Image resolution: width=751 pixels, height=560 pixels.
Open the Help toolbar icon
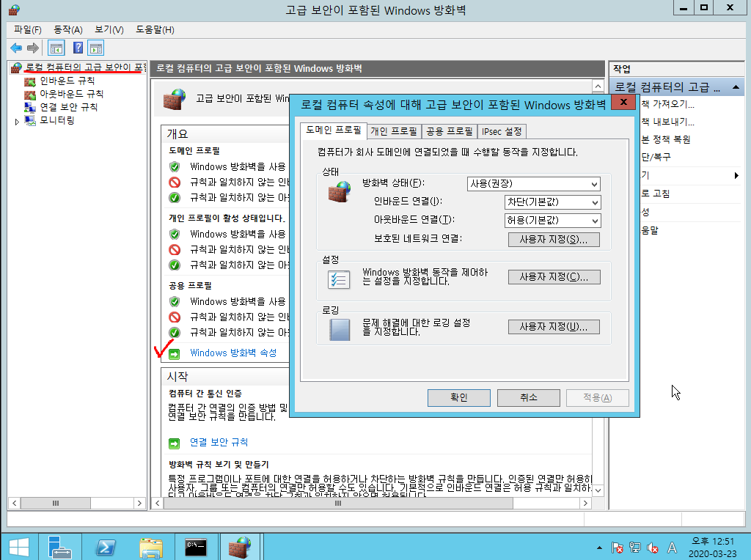[x=78, y=48]
